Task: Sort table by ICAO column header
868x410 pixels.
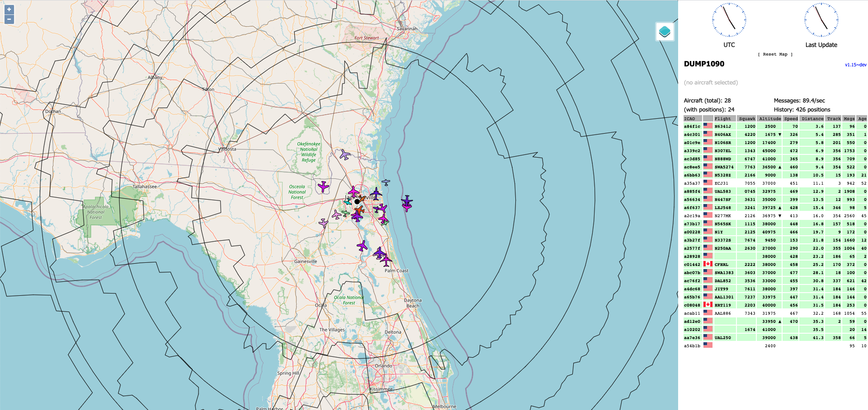Action: click(693, 119)
